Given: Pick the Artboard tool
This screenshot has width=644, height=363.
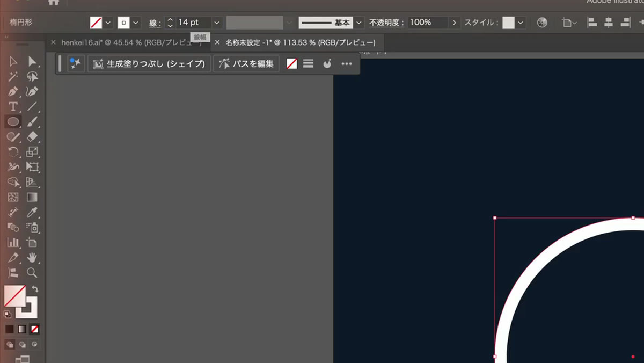Looking at the screenshot, I should 32,242.
